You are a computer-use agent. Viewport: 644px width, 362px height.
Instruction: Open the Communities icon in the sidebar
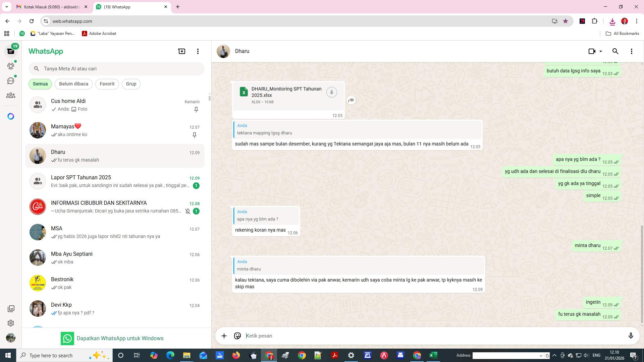11,95
